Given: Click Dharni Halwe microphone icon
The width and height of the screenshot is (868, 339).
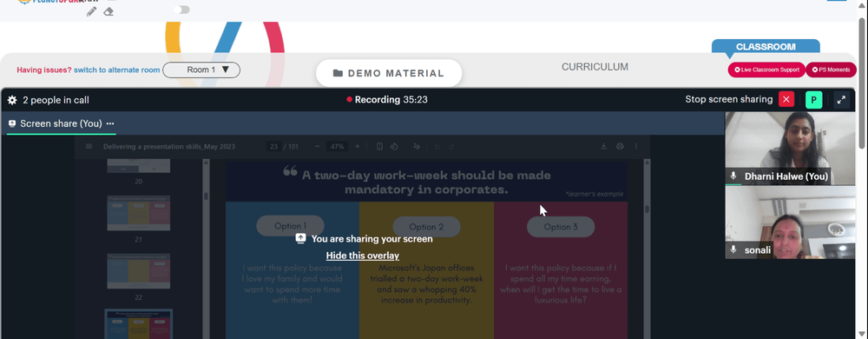Looking at the screenshot, I should [733, 176].
